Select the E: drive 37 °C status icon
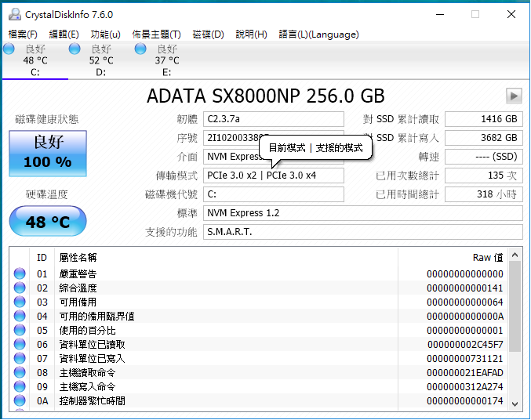The image size is (531, 420). [x=140, y=49]
